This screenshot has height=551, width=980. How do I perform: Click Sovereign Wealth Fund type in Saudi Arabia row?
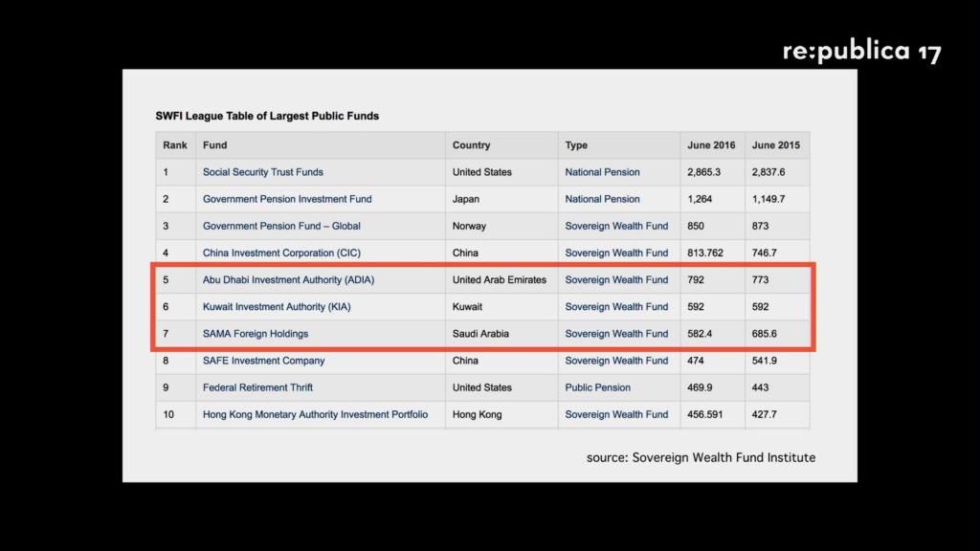(616, 333)
